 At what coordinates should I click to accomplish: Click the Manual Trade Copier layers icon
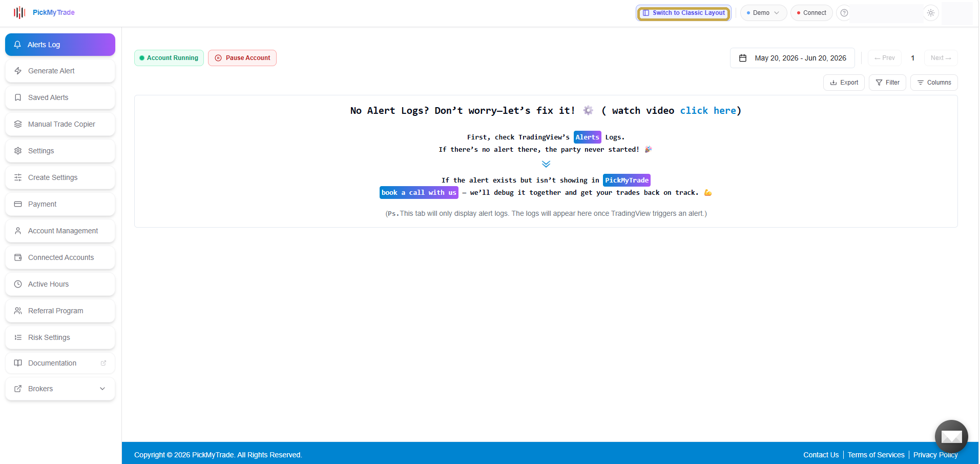click(18, 124)
